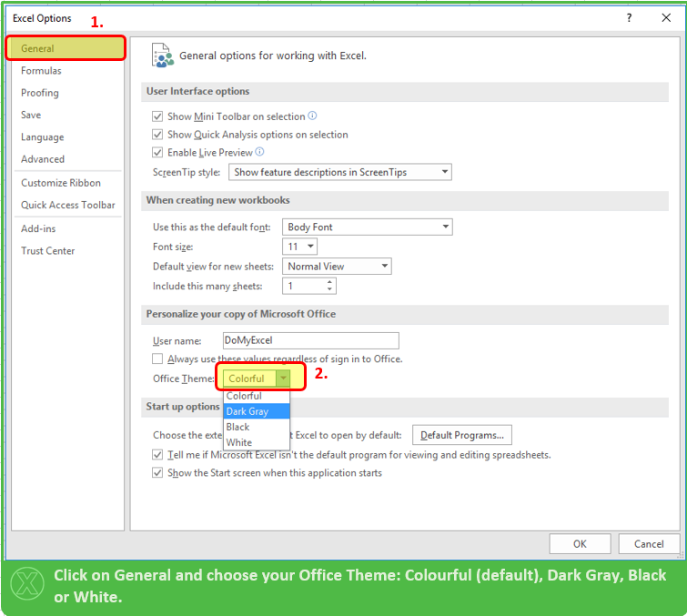Open the default font Body Font dropdown
The height and width of the screenshot is (616, 687).
click(368, 227)
